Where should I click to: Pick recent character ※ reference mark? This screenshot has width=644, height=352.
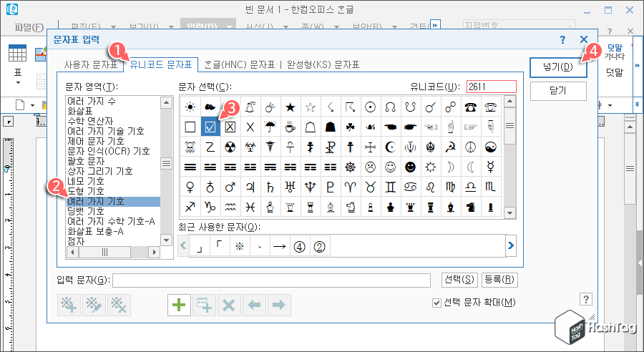point(240,246)
